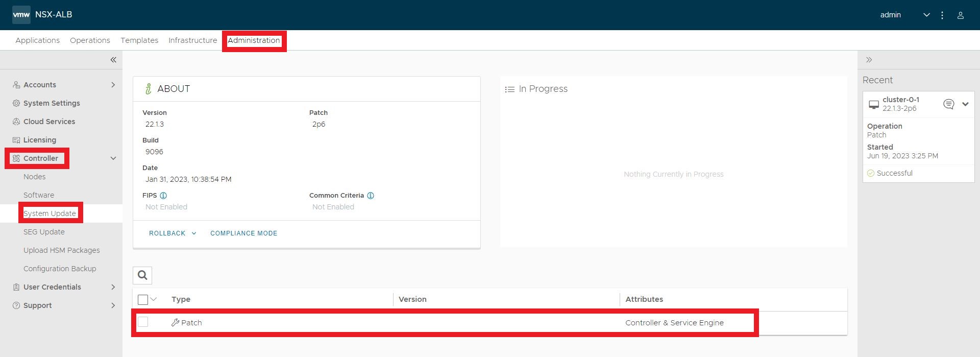This screenshot has width=980, height=357.
Task: Open Licensing in sidebar
Action: 40,140
